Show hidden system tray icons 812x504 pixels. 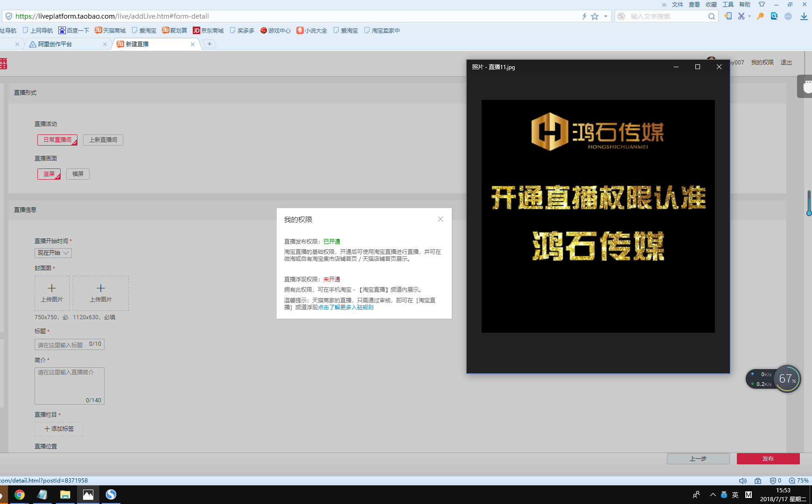[x=713, y=495]
